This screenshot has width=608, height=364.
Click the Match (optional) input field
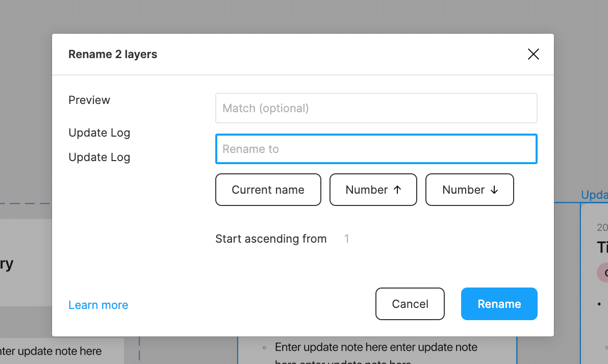click(x=376, y=108)
